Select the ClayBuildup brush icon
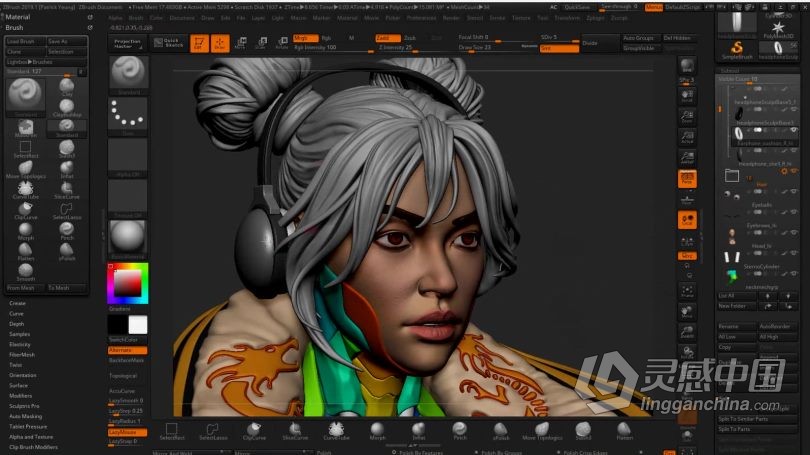 [x=67, y=107]
